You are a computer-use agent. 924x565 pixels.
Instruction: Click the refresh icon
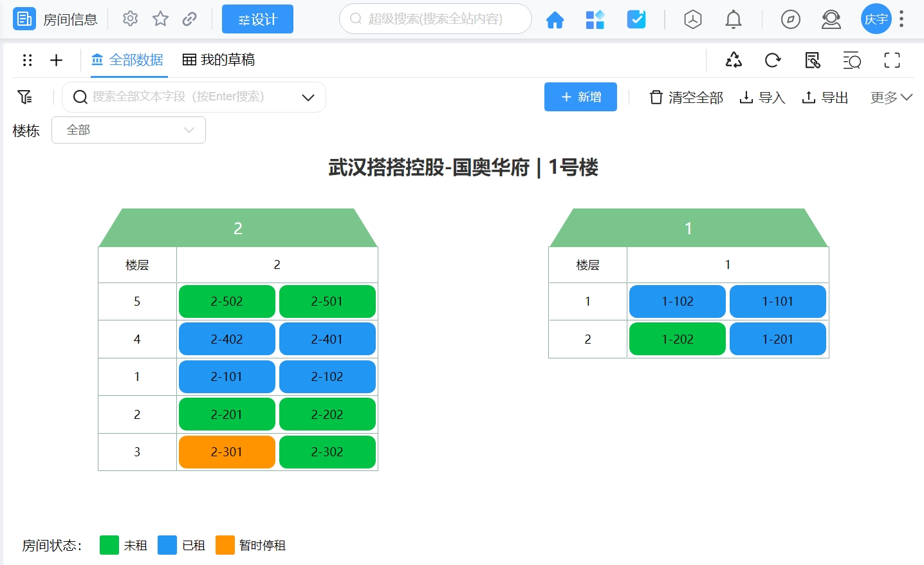[773, 60]
